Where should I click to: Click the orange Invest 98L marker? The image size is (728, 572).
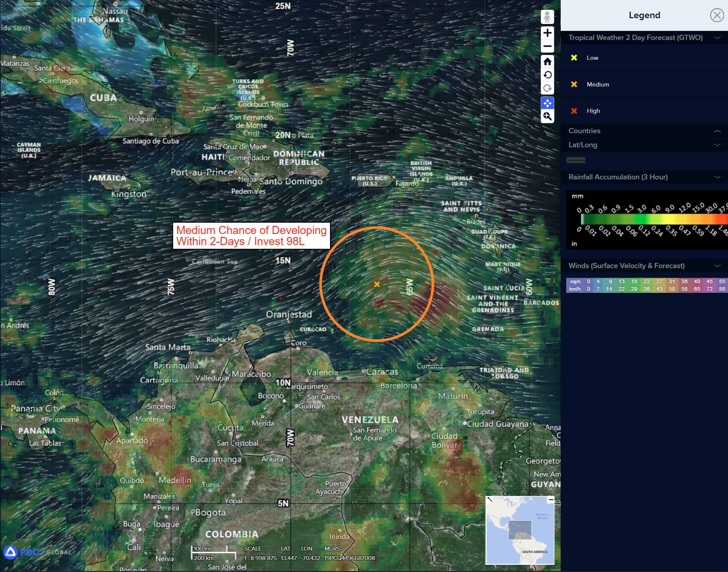coord(377,284)
